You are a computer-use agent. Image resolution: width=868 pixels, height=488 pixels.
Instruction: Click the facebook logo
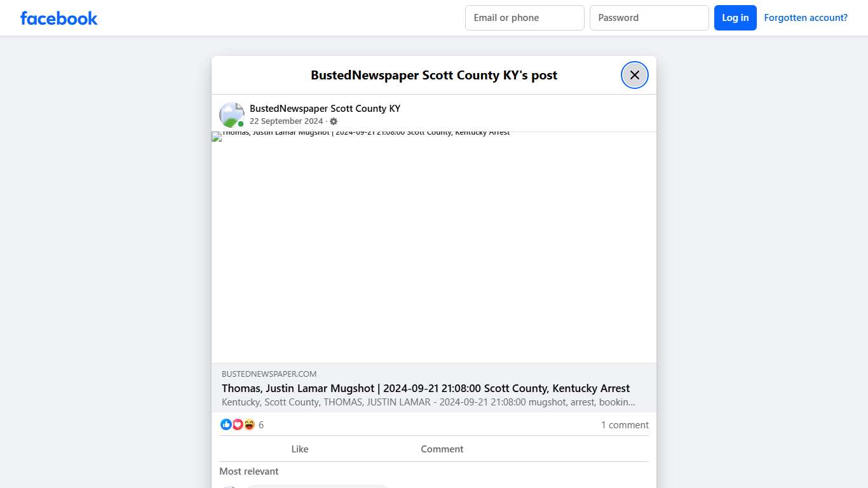pyautogui.click(x=58, y=18)
